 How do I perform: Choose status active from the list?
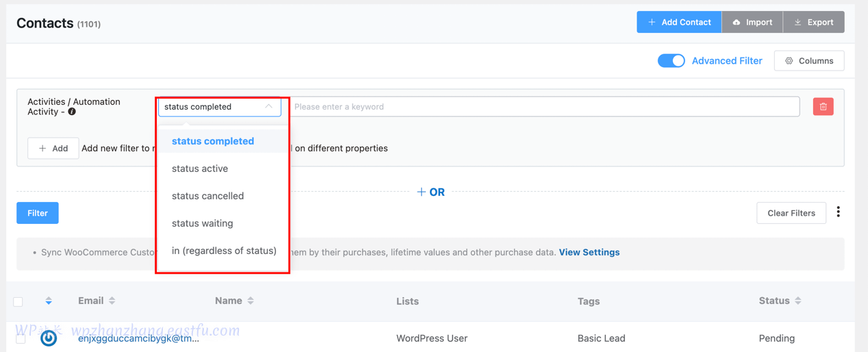point(200,168)
